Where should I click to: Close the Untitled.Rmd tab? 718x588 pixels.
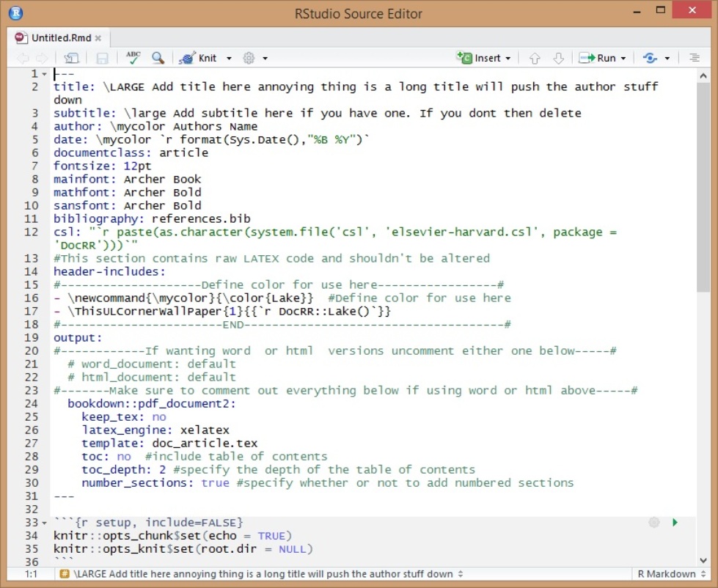[98, 38]
